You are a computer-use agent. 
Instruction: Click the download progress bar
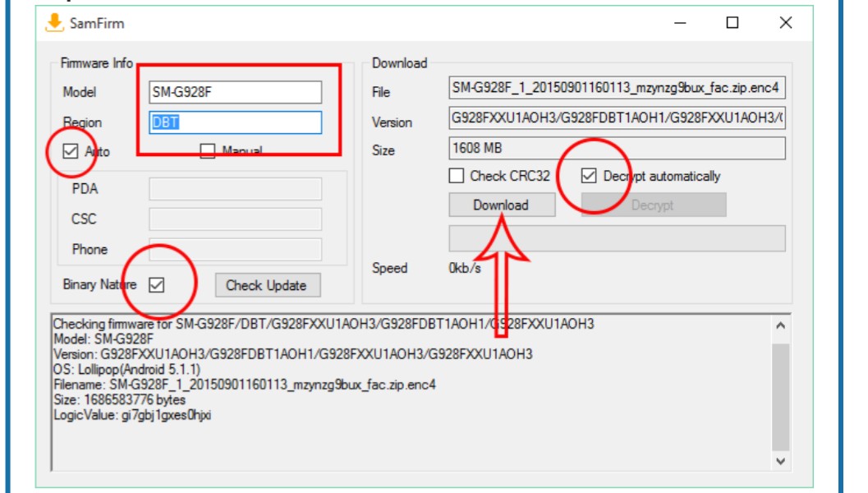pos(618,238)
